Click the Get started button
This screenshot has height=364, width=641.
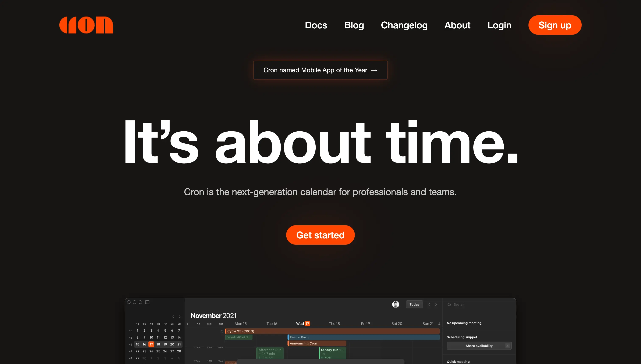point(320,235)
